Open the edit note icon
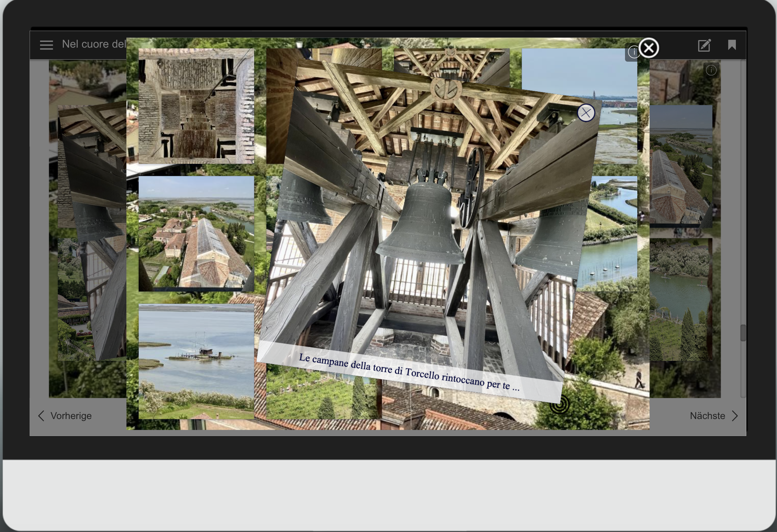This screenshot has height=532, width=777. point(704,45)
